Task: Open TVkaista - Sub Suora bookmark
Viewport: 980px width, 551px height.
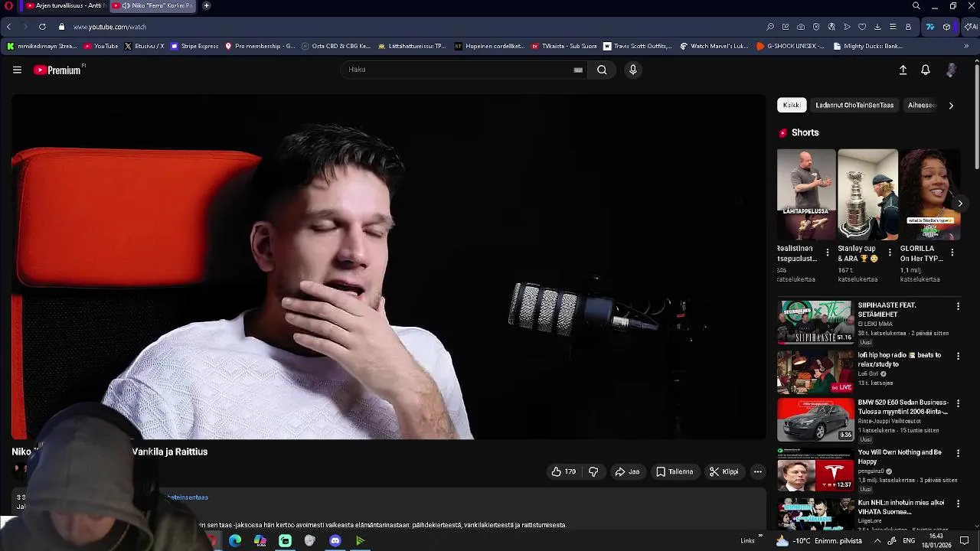Action: pyautogui.click(x=564, y=46)
